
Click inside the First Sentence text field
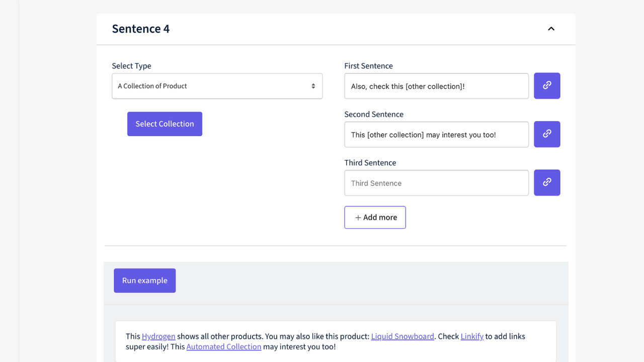pyautogui.click(x=436, y=85)
